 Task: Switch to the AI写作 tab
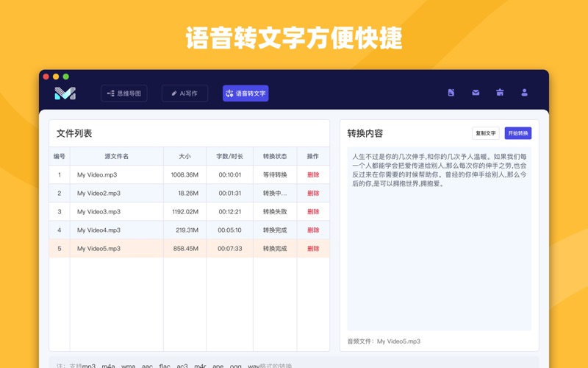point(184,93)
